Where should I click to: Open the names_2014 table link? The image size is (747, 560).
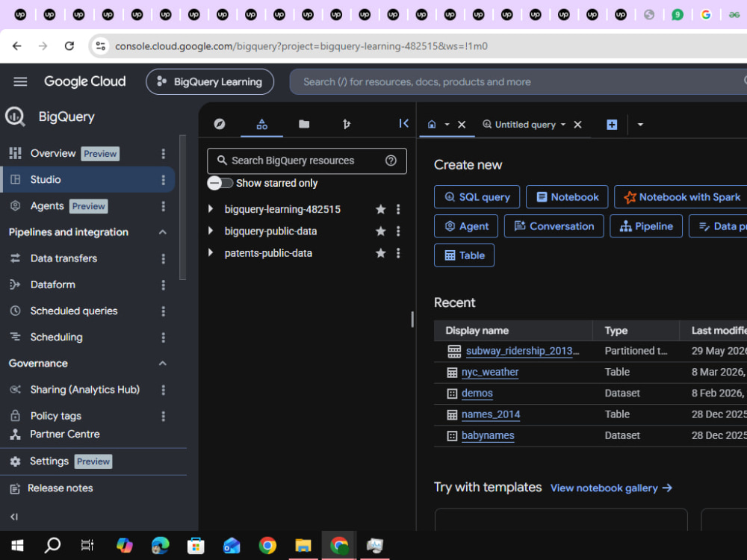tap(491, 414)
